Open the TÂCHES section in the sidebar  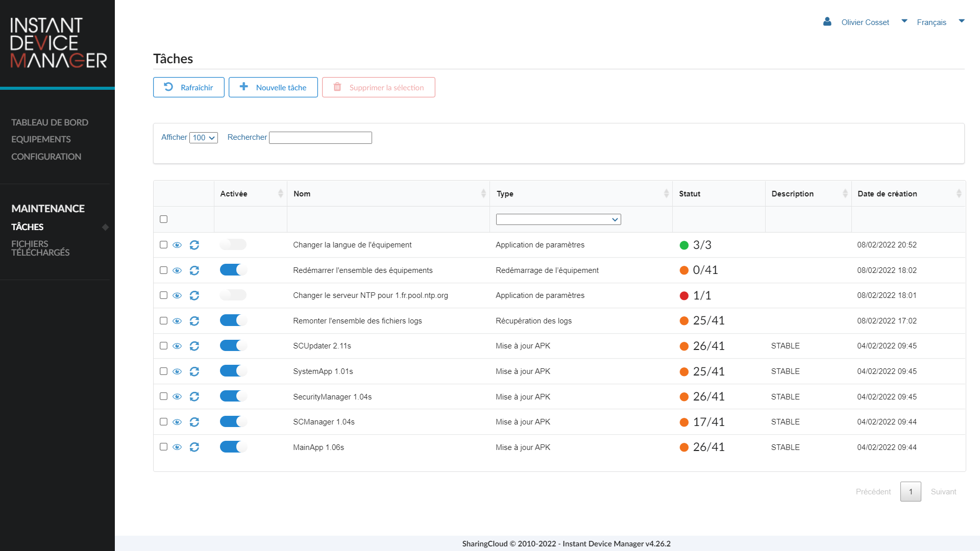[x=27, y=227]
